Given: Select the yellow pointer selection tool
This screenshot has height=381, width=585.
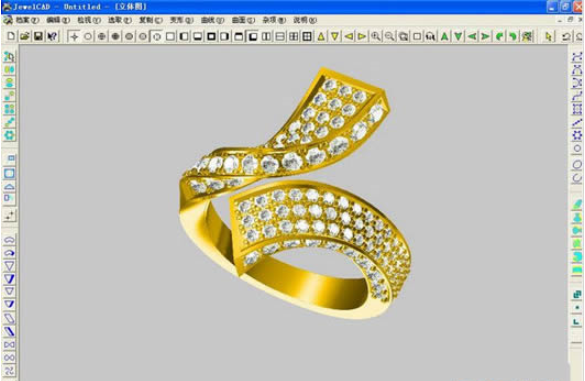Looking at the screenshot, I should [x=548, y=36].
